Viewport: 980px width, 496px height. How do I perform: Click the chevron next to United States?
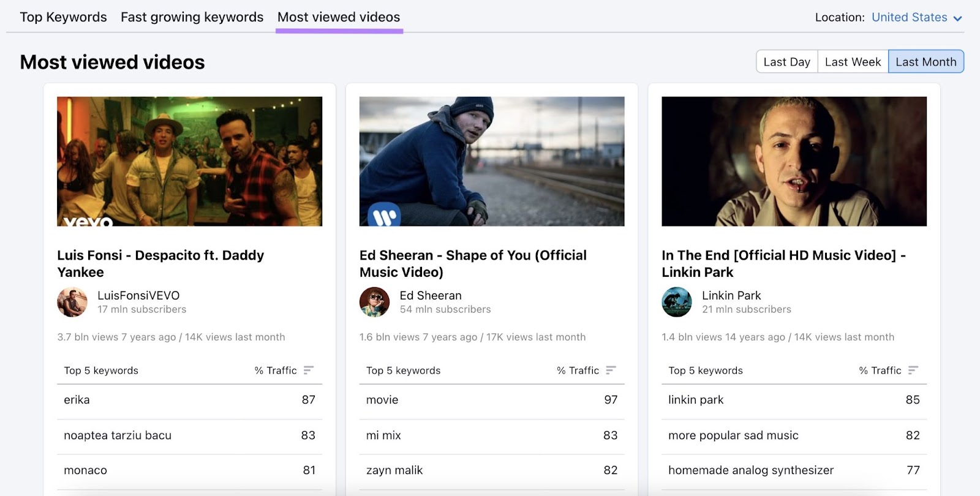click(x=957, y=18)
